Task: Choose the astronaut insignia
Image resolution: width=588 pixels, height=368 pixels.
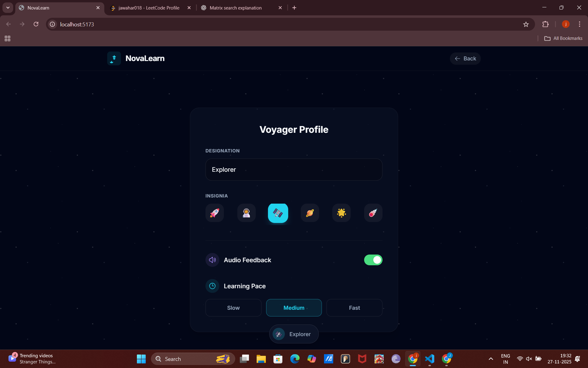Action: click(x=246, y=213)
